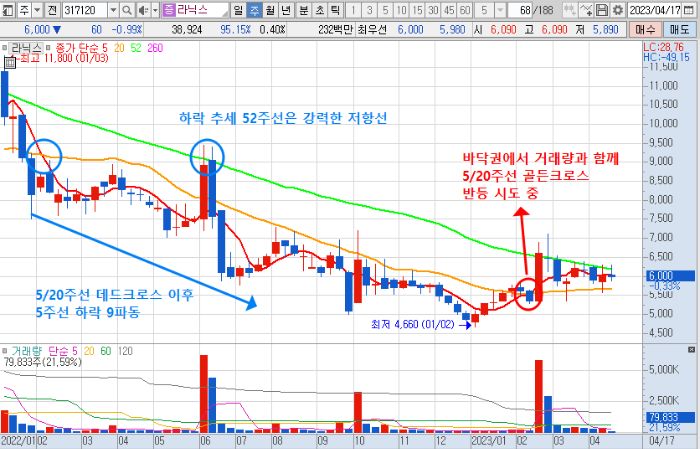700x449 pixels.
Task: Click the 매도 sell button
Action: 679,30
